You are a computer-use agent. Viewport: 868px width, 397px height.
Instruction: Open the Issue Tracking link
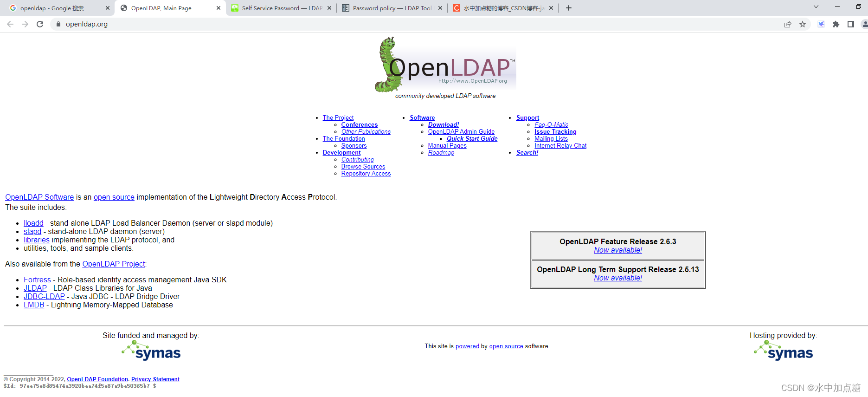(x=555, y=132)
